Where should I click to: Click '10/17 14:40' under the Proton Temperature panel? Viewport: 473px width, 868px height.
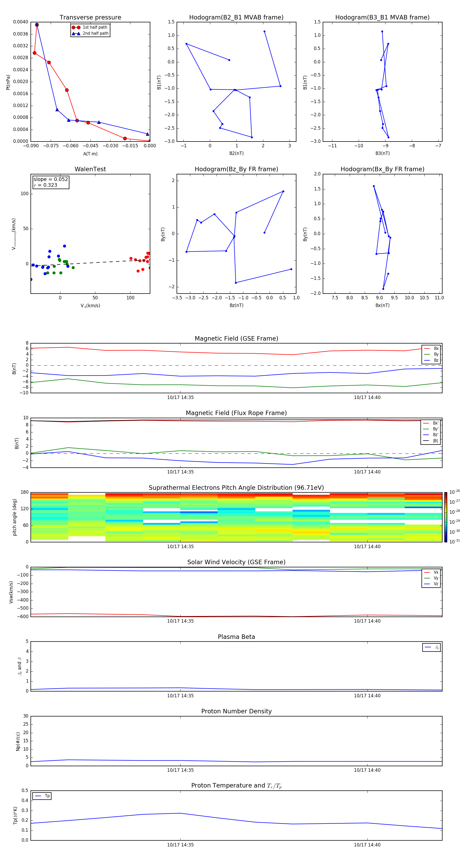click(367, 845)
